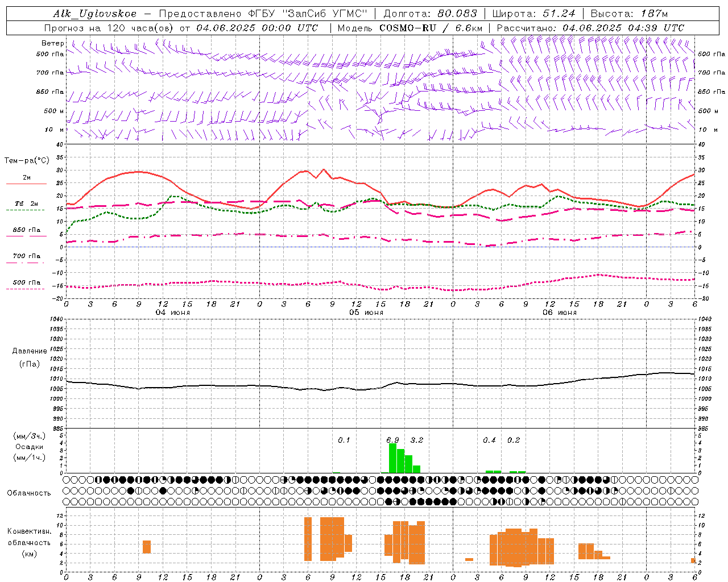Click the '10 м' wind level label on left
Viewport: 728px width, 582px height.
(x=55, y=130)
